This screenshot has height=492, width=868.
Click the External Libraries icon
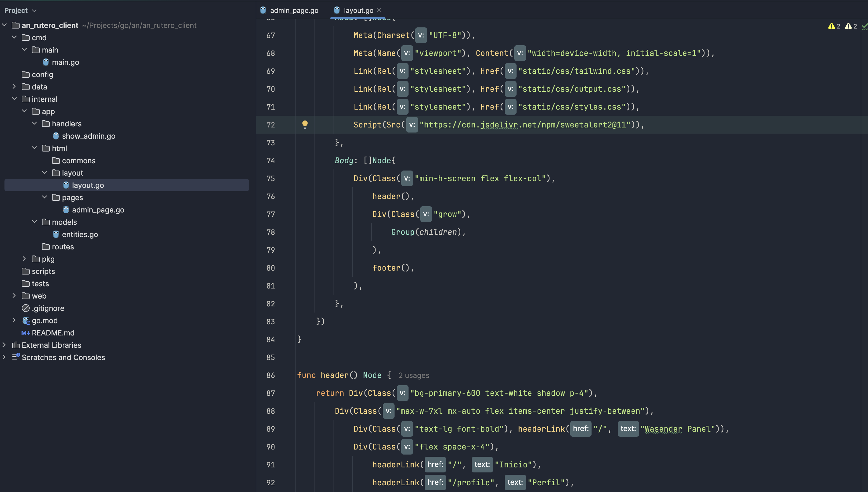click(x=16, y=345)
